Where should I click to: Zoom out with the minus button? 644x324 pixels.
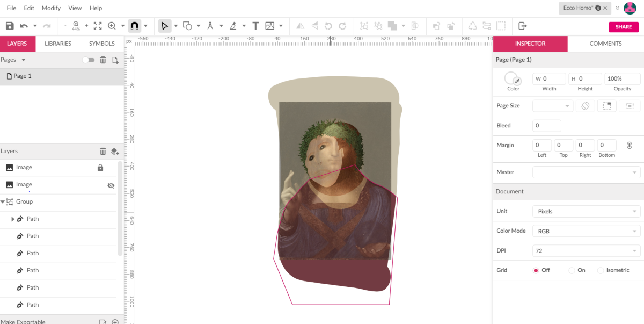65,26
